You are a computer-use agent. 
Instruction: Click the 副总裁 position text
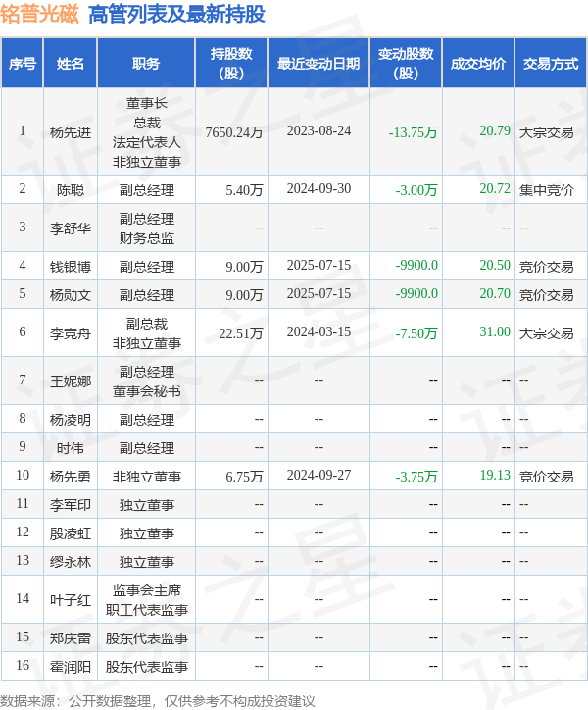tap(147, 324)
